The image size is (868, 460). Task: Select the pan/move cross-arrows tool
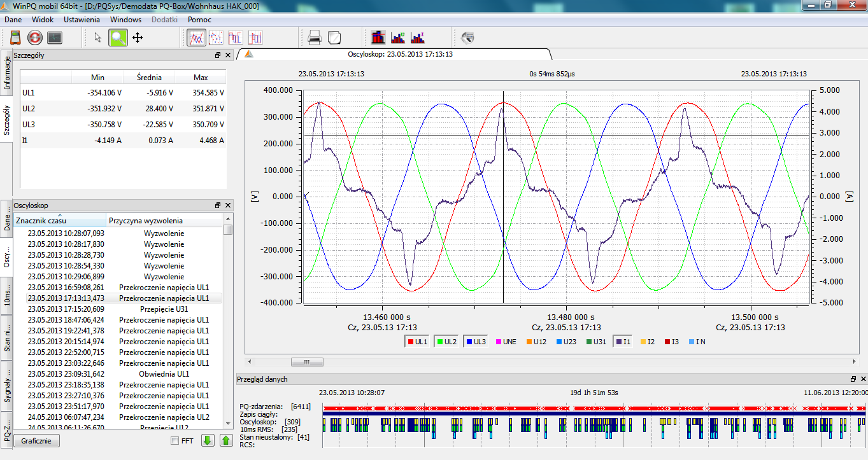pos(138,38)
